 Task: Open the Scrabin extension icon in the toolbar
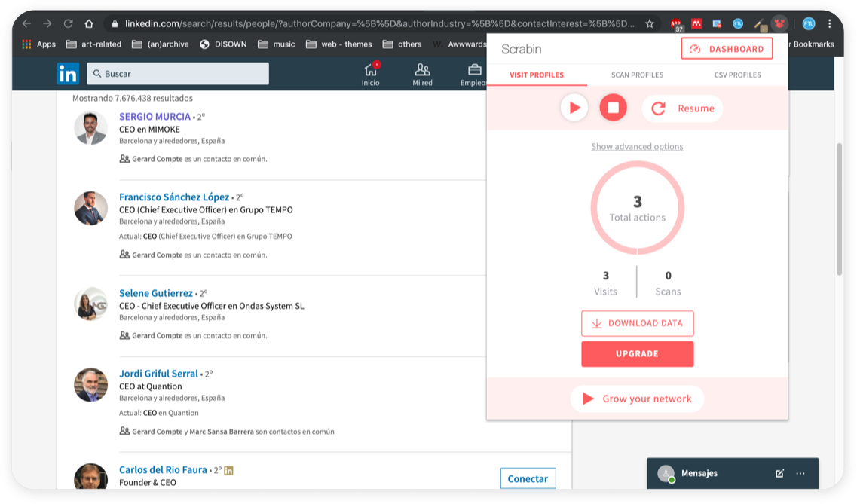779,23
